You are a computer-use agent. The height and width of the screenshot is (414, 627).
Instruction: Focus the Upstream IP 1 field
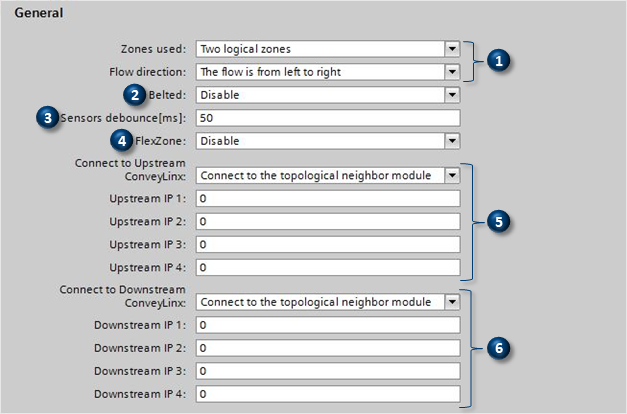[x=327, y=198]
